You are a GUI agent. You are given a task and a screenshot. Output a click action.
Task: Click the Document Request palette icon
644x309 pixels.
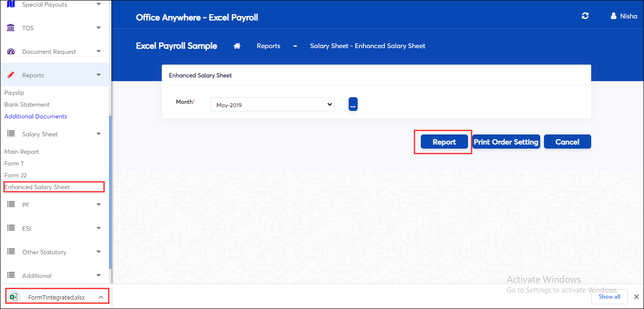pyautogui.click(x=11, y=51)
